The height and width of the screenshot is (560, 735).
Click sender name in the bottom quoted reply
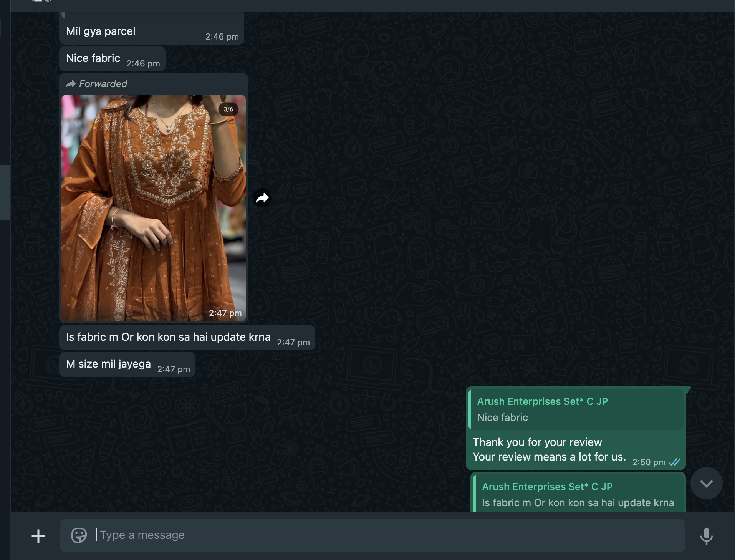click(547, 487)
